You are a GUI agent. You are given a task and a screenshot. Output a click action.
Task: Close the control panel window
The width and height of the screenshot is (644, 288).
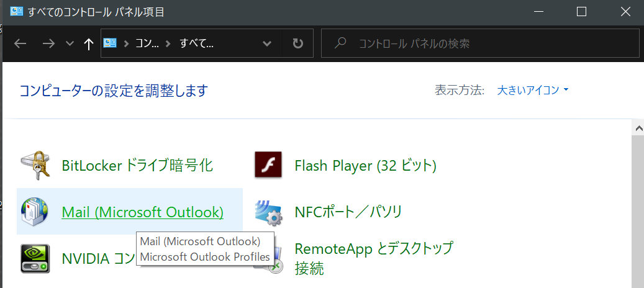pos(625,12)
